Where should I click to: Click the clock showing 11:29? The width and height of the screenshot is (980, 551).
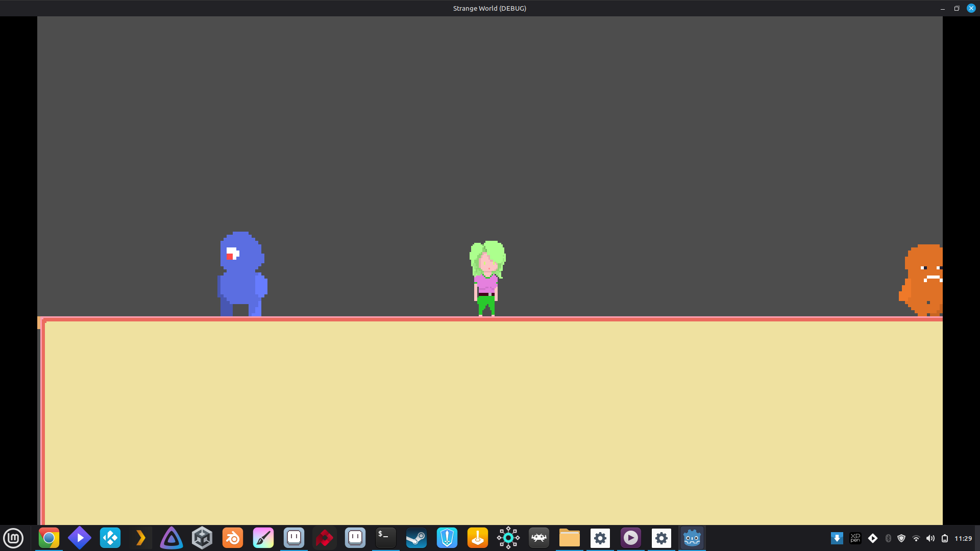tap(963, 538)
